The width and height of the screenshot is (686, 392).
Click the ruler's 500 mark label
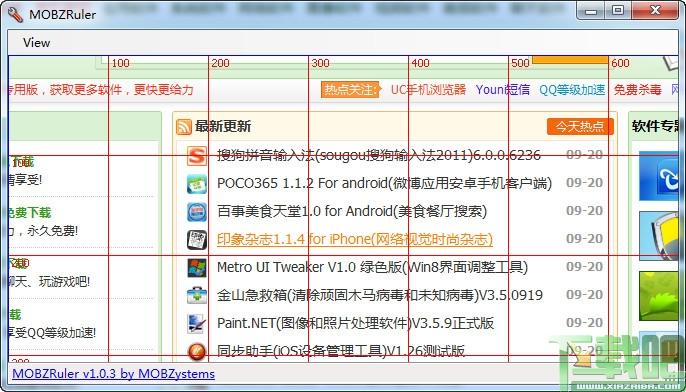pos(520,63)
